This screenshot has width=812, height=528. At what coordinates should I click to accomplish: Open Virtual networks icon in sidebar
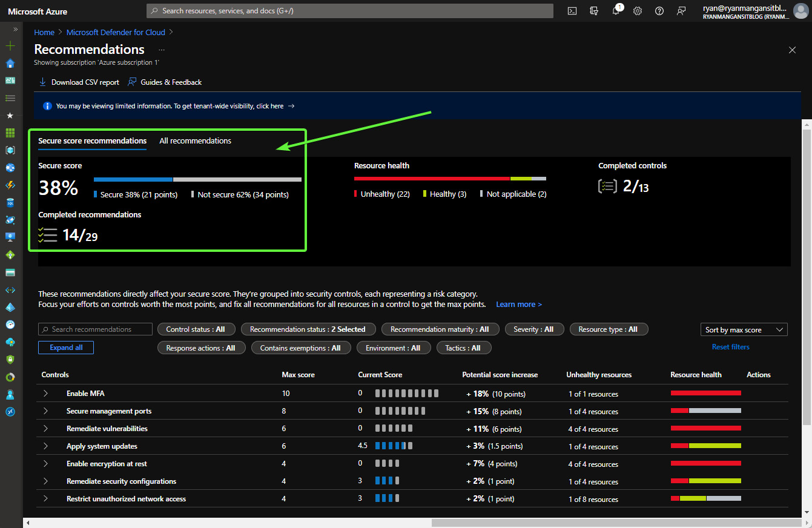(x=10, y=290)
